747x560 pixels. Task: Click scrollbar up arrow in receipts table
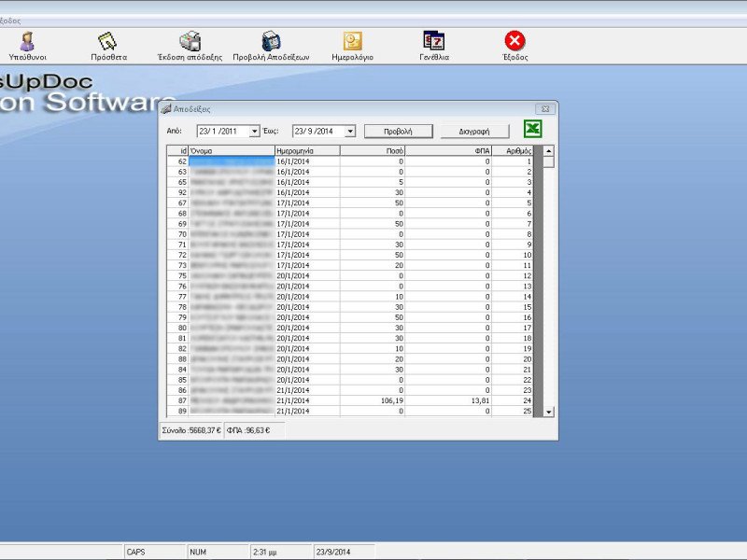tap(549, 151)
